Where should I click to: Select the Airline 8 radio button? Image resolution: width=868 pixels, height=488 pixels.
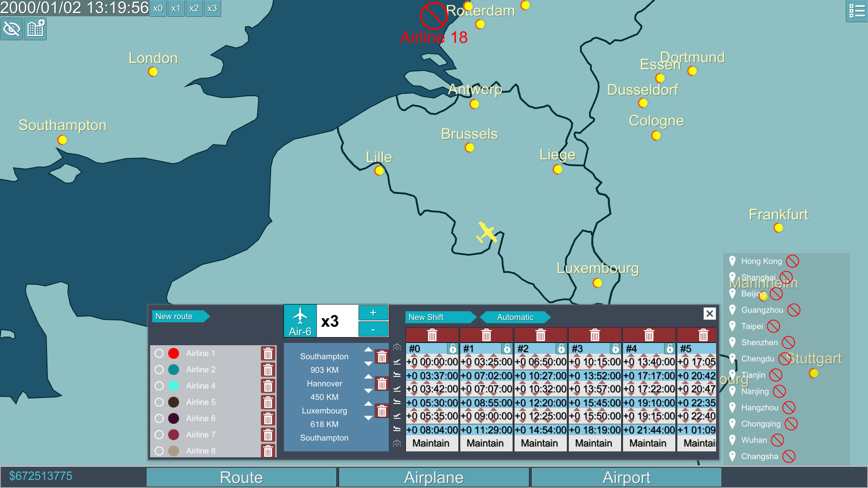coord(159,450)
